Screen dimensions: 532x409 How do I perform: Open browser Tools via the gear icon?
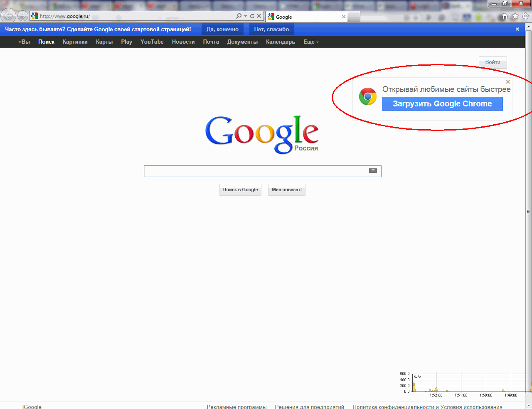525,16
